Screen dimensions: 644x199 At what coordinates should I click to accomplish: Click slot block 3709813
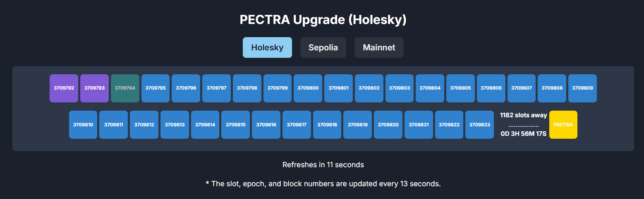pyautogui.click(x=175, y=125)
